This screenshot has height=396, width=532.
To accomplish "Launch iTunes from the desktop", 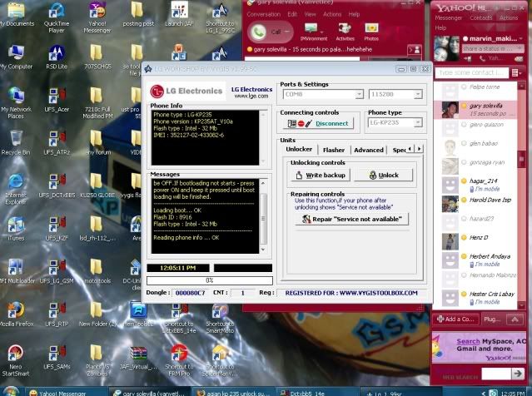I will click(16, 229).
